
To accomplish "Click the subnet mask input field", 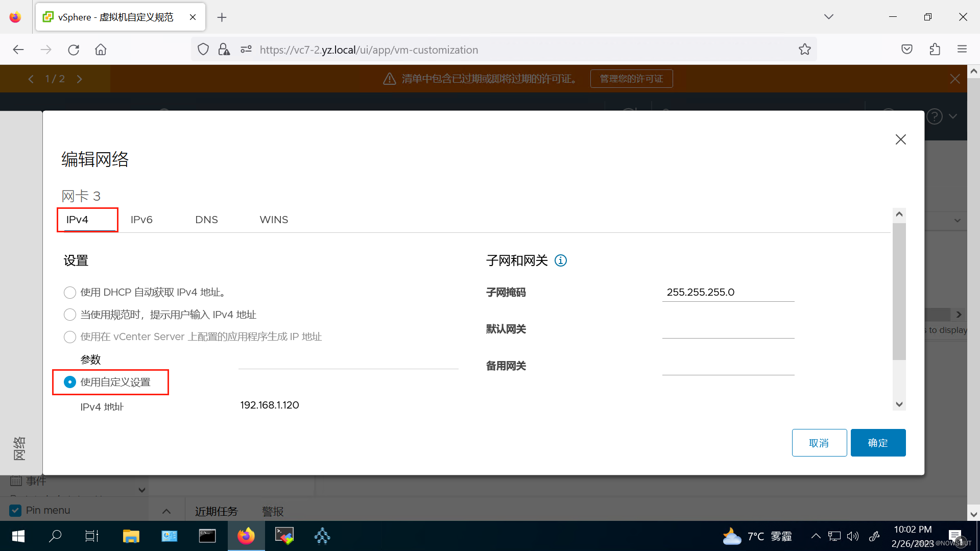I will click(x=728, y=292).
